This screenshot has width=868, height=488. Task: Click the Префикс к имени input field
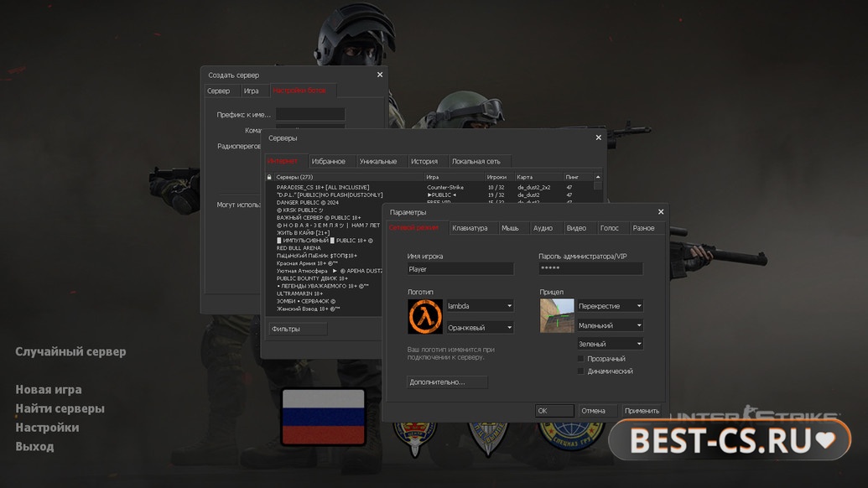click(x=310, y=114)
